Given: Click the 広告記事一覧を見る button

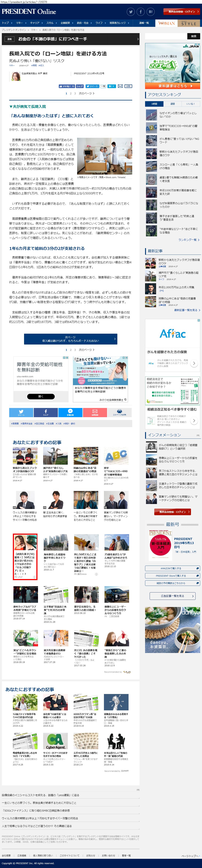Looking at the screenshot, I should click(172, 596).
